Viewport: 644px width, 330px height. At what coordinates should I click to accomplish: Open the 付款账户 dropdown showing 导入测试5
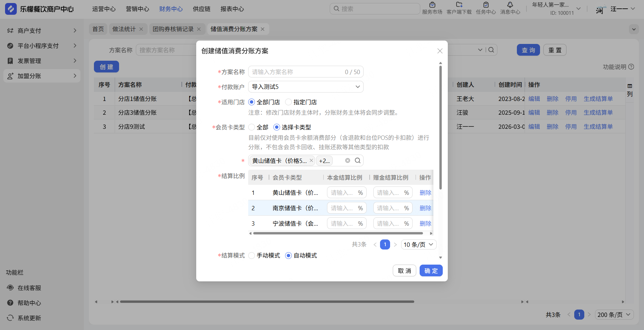coord(306,87)
